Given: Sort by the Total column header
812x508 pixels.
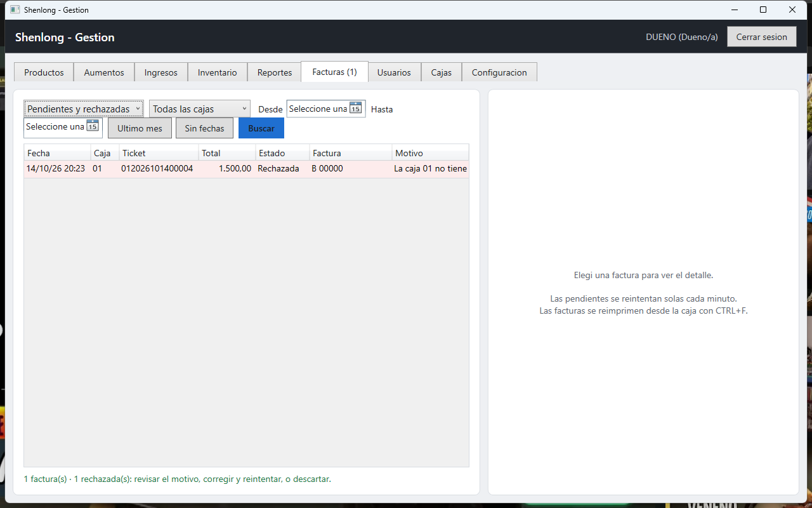Looking at the screenshot, I should click(227, 153).
